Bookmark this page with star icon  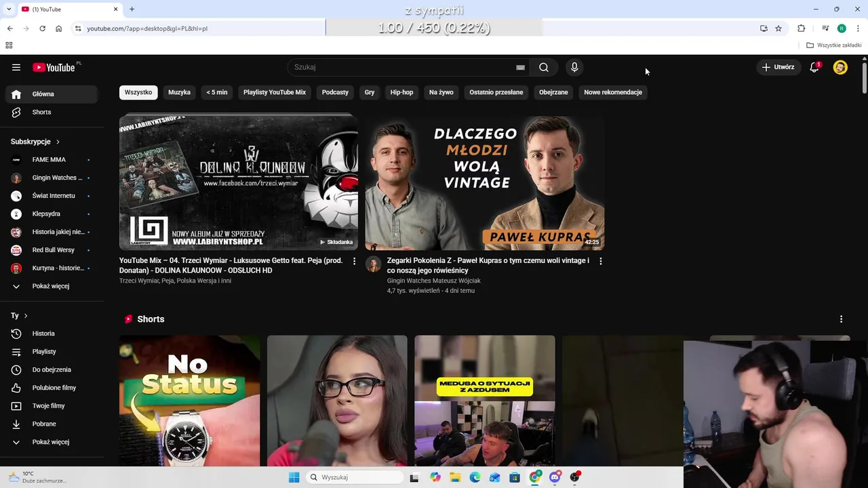point(778,28)
